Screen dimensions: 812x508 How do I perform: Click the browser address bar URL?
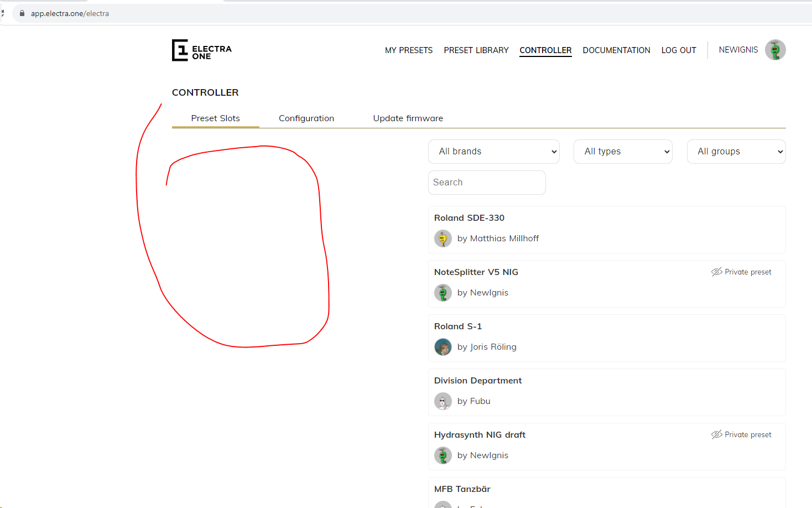tap(70, 13)
